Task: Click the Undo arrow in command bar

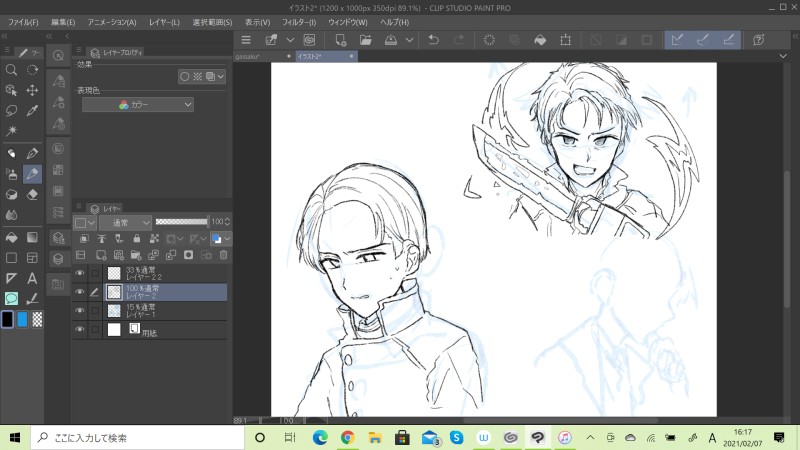Action: tap(433, 40)
